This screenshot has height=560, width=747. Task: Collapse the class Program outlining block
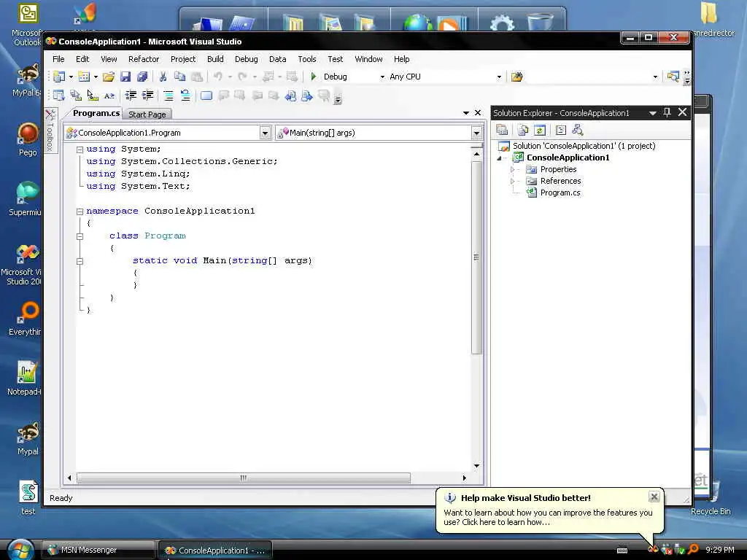[80, 236]
